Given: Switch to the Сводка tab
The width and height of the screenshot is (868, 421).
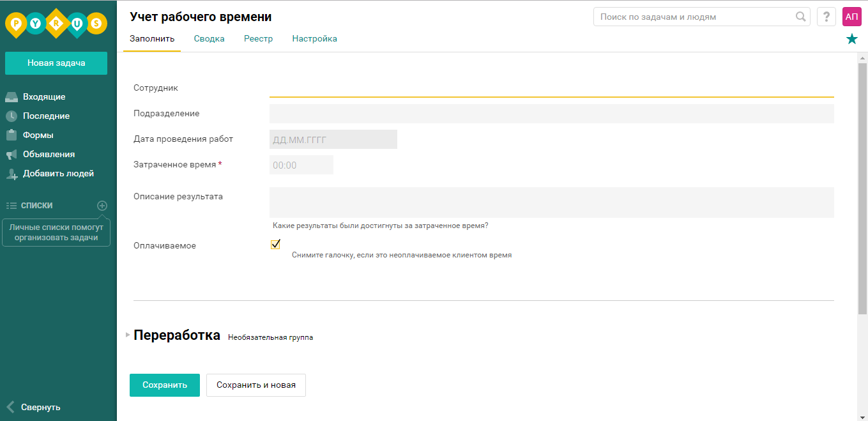Looking at the screenshot, I should (x=209, y=38).
